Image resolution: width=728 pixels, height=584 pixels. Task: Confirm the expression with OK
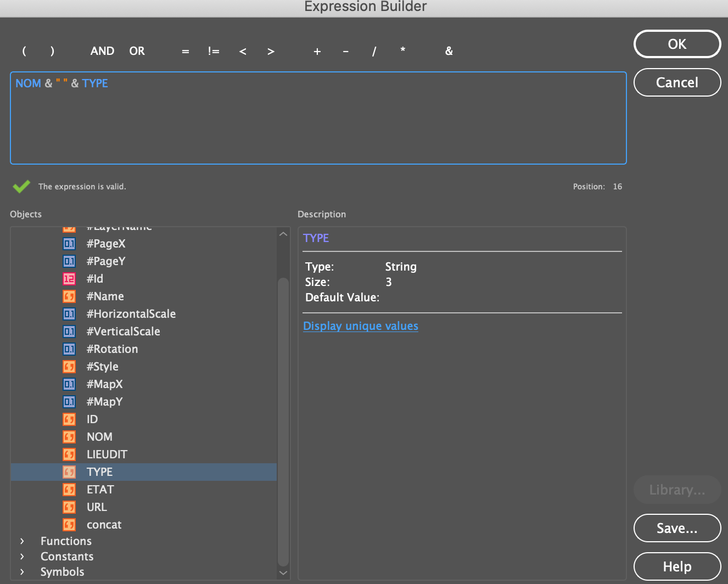coord(676,44)
